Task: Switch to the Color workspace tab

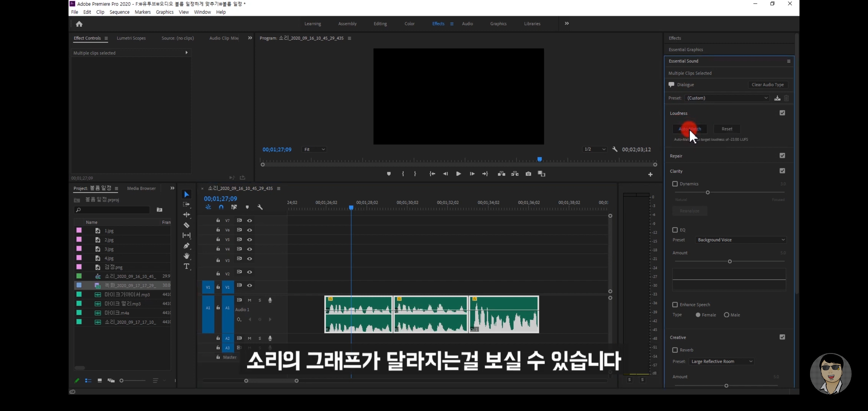Action: (x=409, y=24)
